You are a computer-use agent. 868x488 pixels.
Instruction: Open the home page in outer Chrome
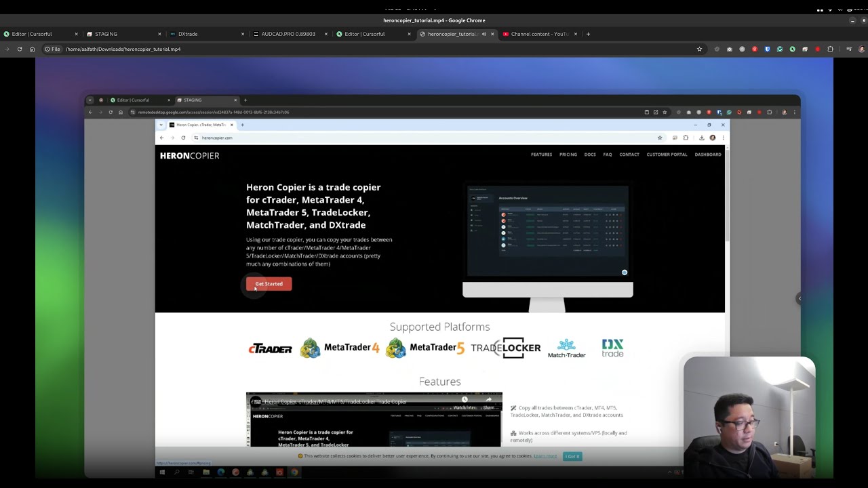coord(32,49)
